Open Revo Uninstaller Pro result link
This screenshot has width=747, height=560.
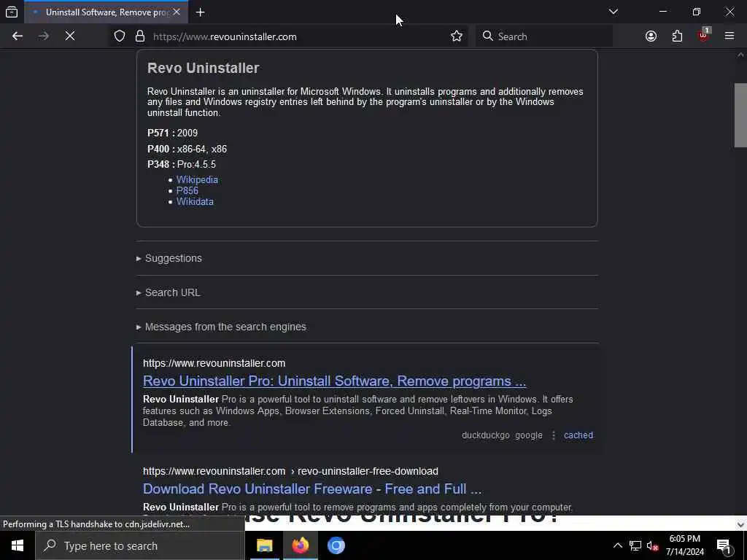tap(334, 381)
